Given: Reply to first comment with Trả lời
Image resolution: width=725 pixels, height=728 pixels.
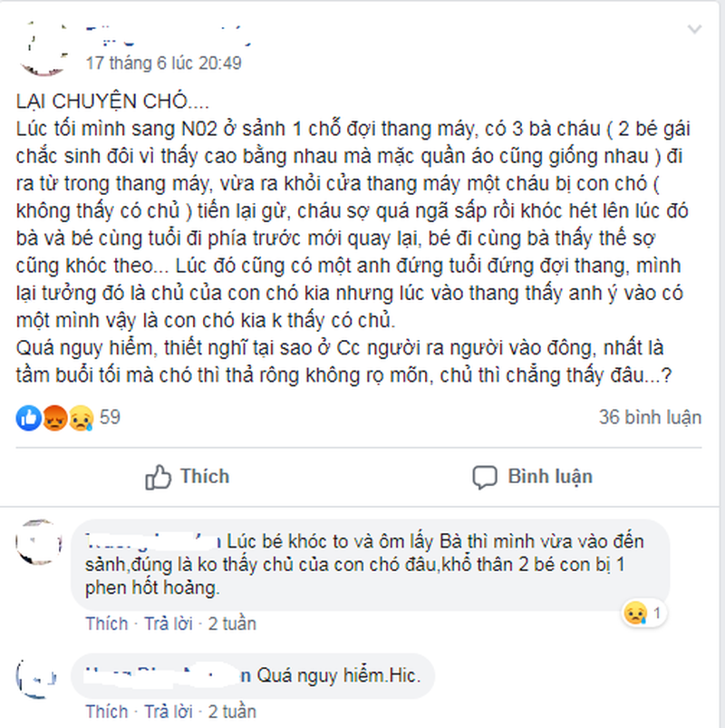Looking at the screenshot, I should pyautogui.click(x=168, y=624).
